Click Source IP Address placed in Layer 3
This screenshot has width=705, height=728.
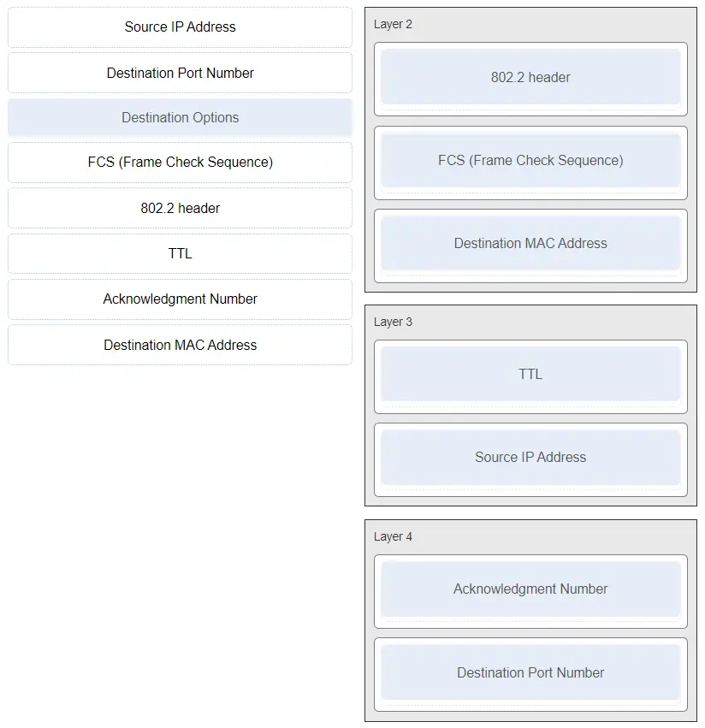pyautogui.click(x=530, y=458)
